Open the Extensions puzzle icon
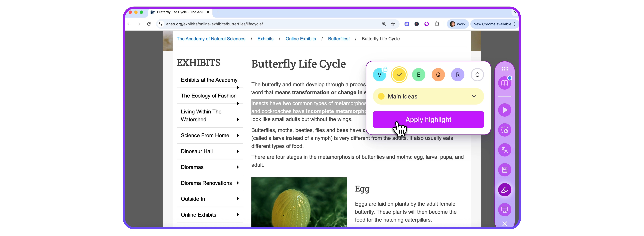This screenshot has height=236, width=644. [437, 24]
